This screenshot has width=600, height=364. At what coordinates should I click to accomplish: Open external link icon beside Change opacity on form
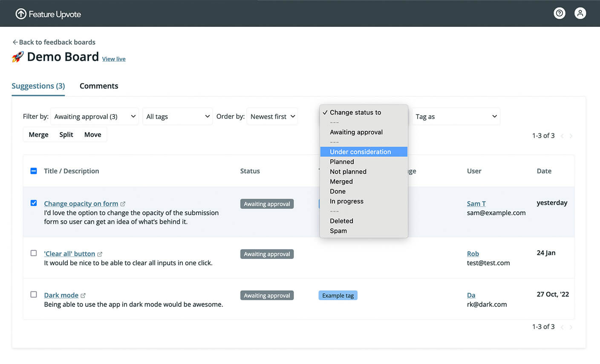pyautogui.click(x=123, y=204)
